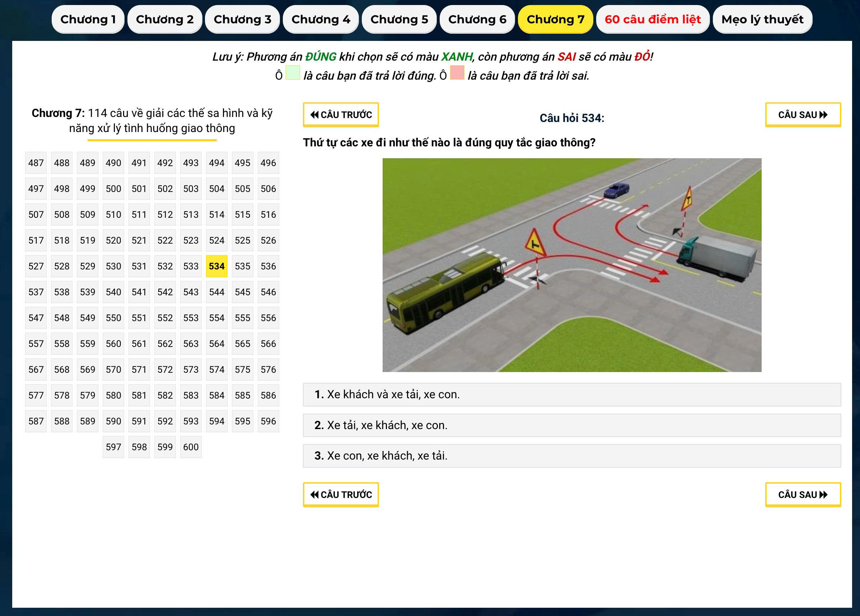Go to previous question using bottom CÂU TRƯỚC
The width and height of the screenshot is (860, 616).
(x=341, y=494)
